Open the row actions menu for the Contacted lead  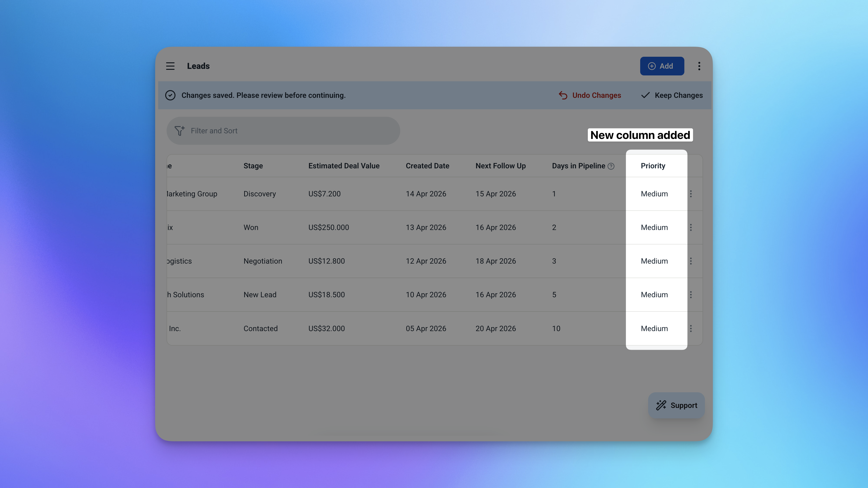click(691, 328)
